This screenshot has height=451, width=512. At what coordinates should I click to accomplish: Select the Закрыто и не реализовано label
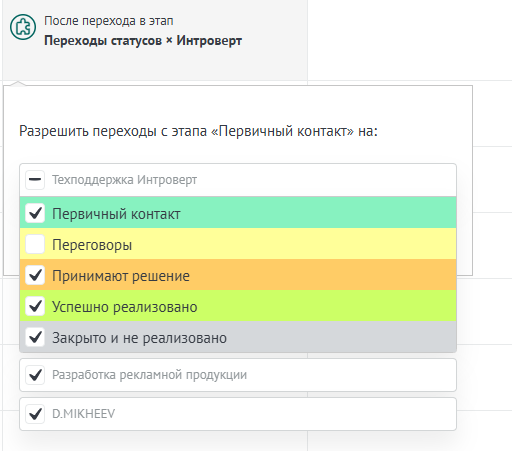139,338
